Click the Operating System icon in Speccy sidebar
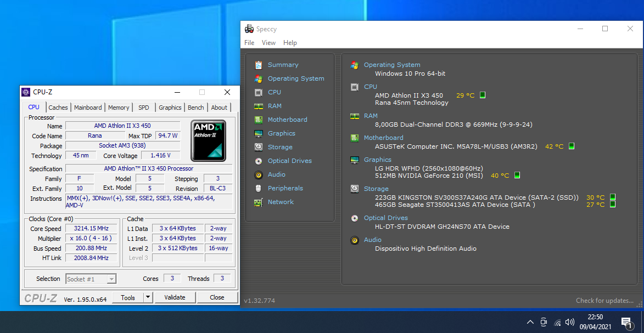 pyautogui.click(x=259, y=78)
